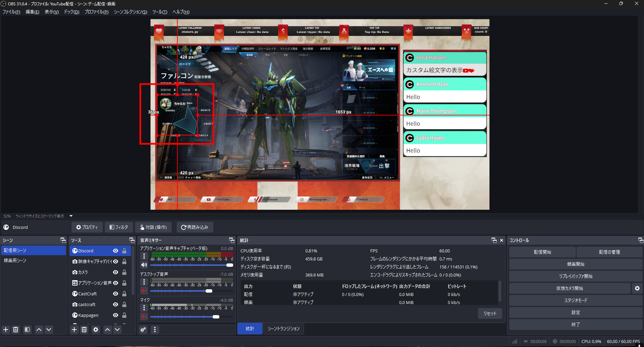Viewport: 644px width, 347px height.
Task: Open virtual camera settings gear
Action: pos(637,288)
